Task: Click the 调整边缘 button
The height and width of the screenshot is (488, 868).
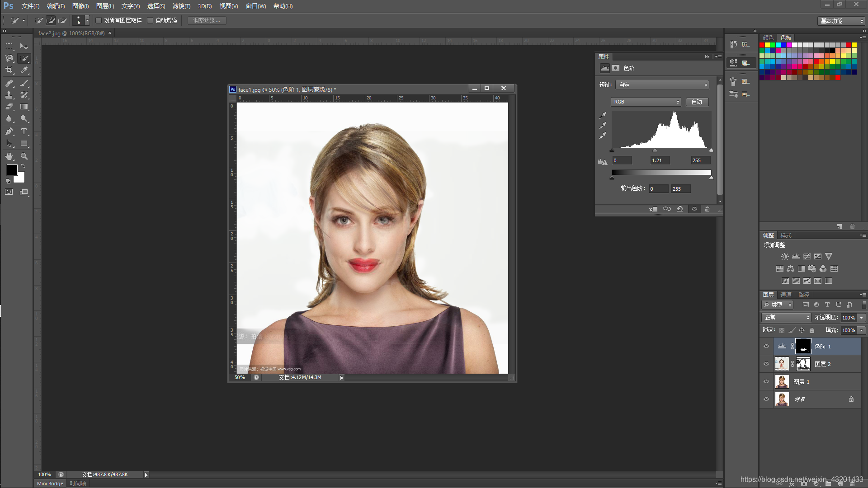Action: [207, 20]
